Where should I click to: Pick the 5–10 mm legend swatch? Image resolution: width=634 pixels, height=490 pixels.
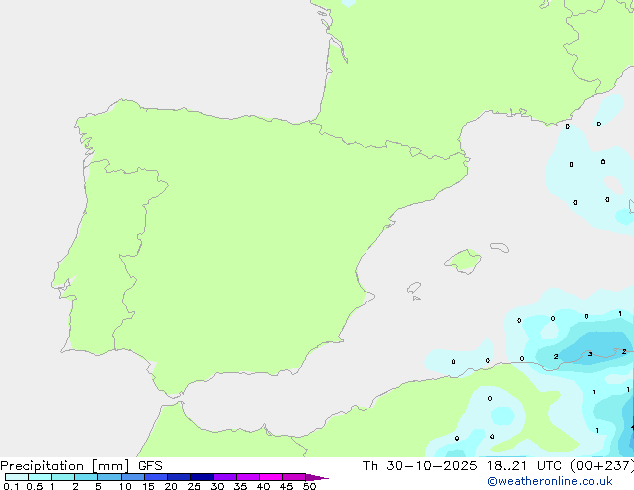pos(109,477)
